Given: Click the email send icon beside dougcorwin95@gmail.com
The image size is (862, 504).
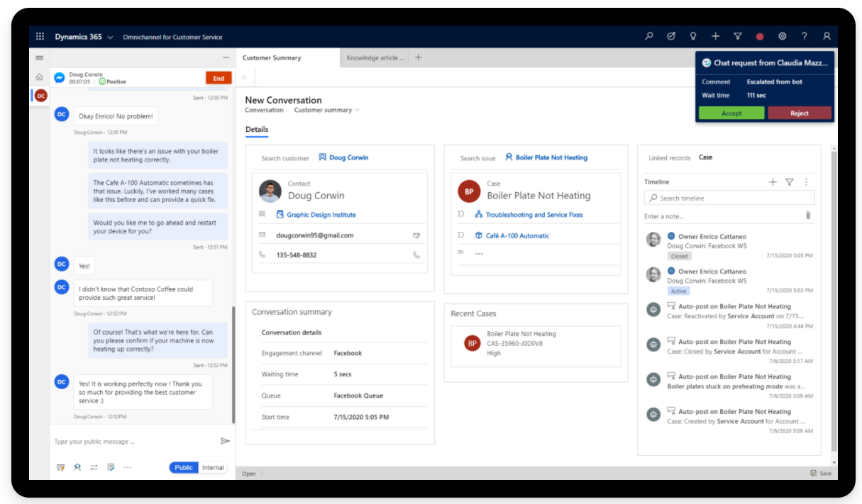Looking at the screenshot, I should (x=416, y=235).
